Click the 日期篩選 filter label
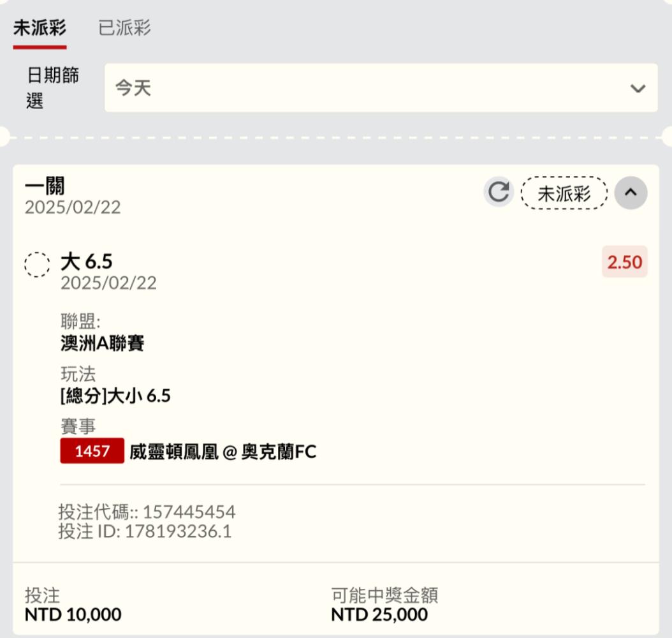672x638 pixels. (x=53, y=88)
